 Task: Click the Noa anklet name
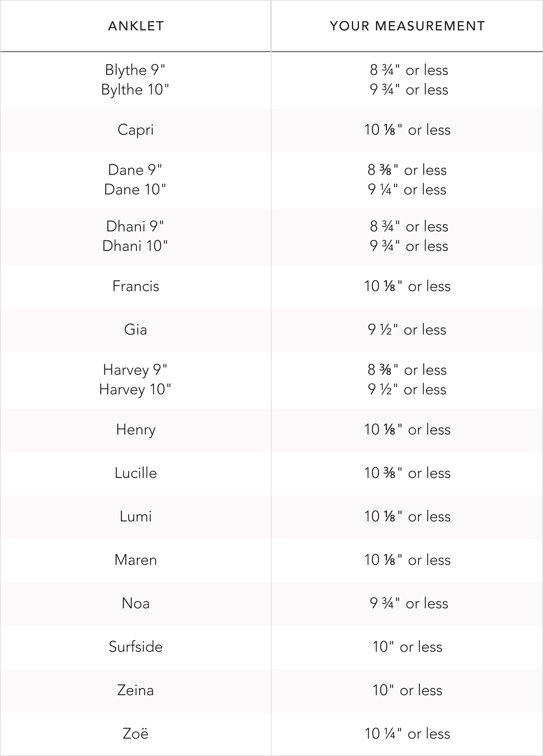click(x=136, y=603)
